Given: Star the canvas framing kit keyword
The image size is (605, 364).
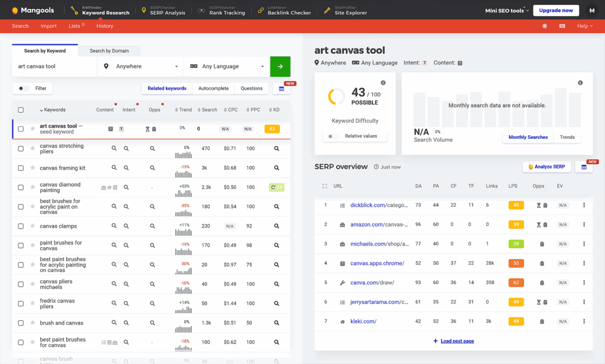Looking at the screenshot, I should (x=32, y=168).
